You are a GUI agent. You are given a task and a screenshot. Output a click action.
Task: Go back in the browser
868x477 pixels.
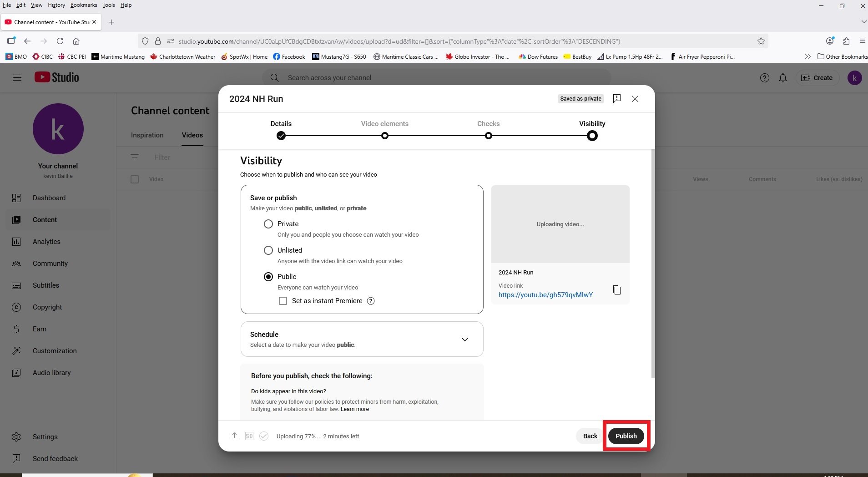tap(27, 41)
